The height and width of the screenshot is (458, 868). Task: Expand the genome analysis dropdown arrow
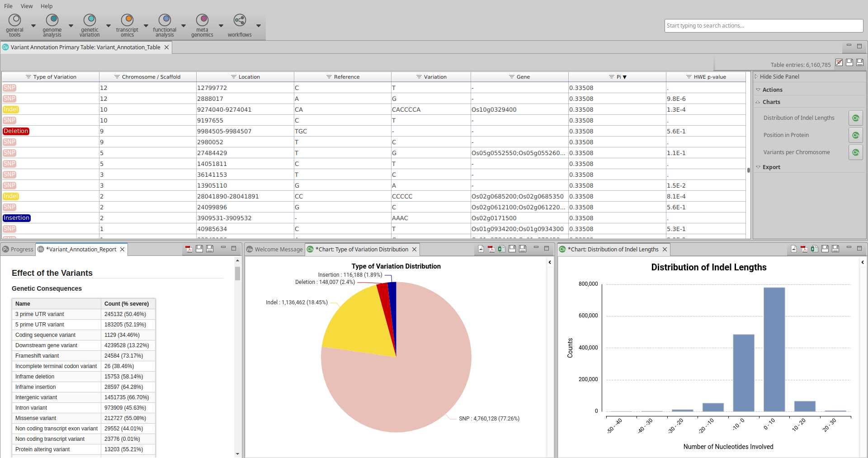coord(71,26)
